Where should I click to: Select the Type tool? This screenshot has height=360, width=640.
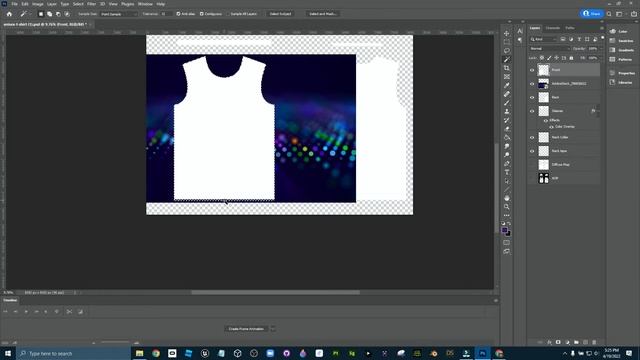pos(507,172)
